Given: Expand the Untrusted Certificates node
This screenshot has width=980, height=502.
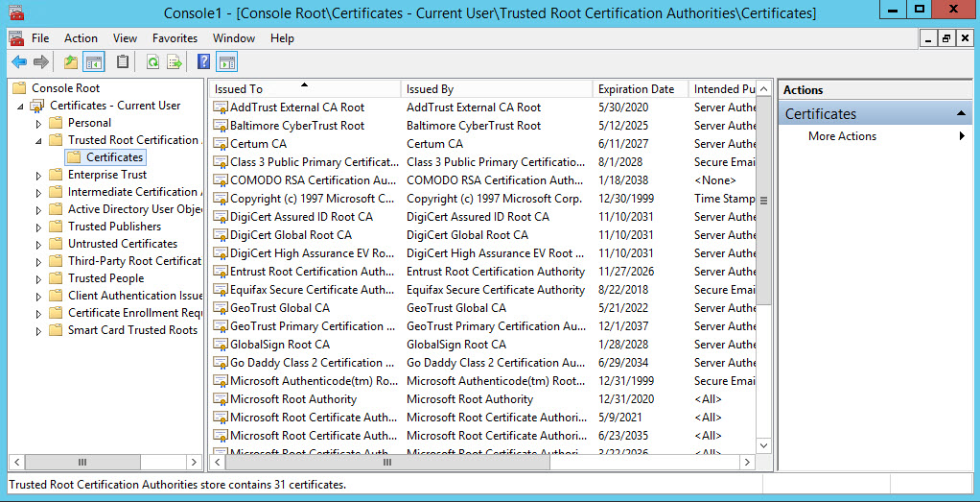Looking at the screenshot, I should click(38, 245).
